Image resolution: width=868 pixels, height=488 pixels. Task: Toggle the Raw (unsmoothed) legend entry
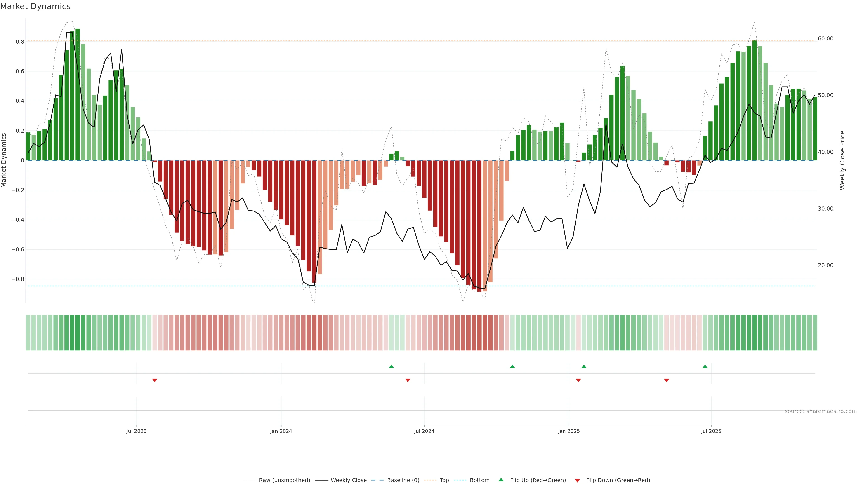point(284,480)
